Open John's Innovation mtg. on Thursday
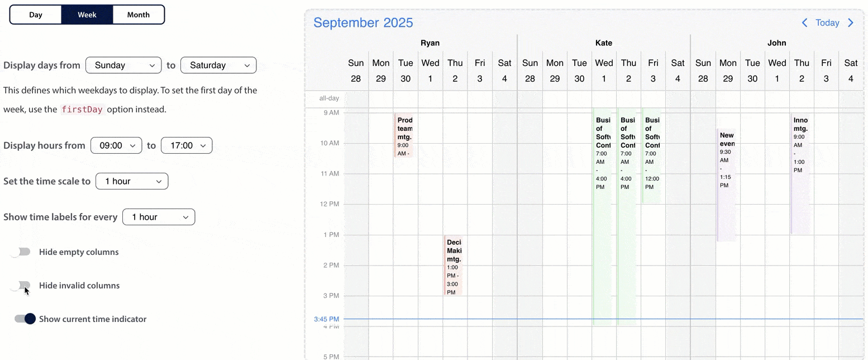Screen dimensions: 868x360 point(800,174)
